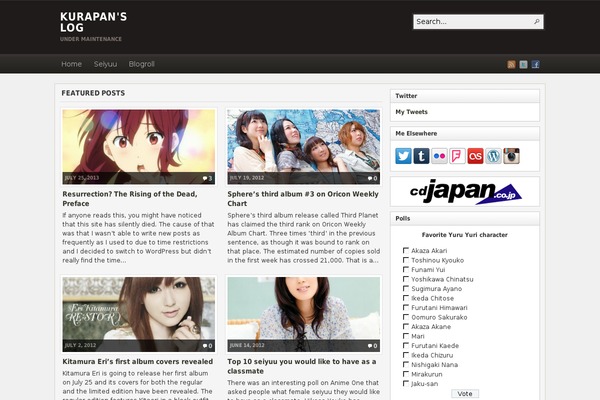Screen dimensions: 600x400
Task: Click comment count on Sphere album post
Action: [372, 178]
